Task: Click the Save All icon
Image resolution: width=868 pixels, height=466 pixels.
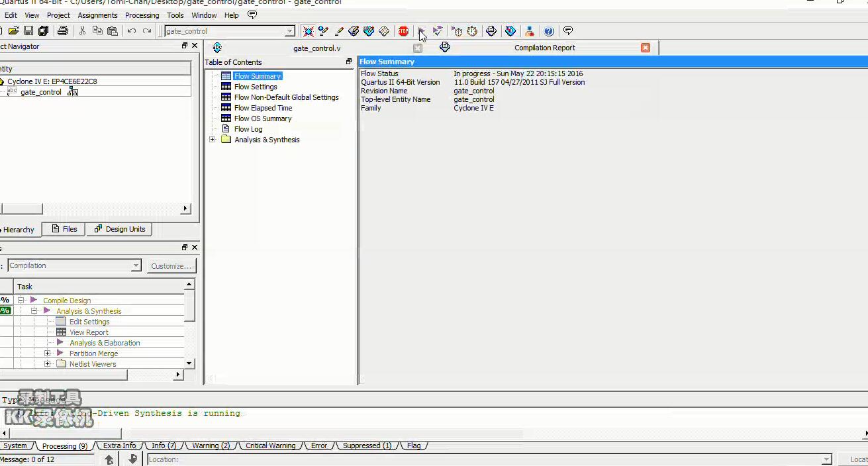Action: tap(44, 31)
